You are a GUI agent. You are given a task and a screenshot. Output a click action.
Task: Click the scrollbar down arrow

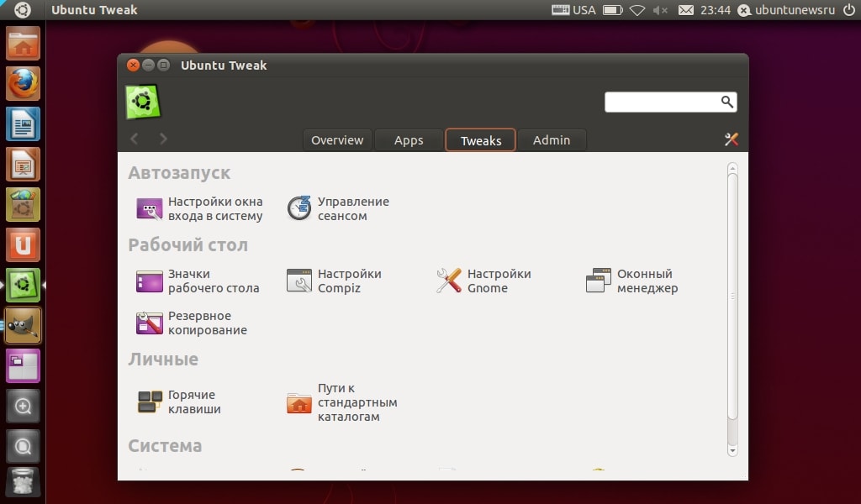[732, 451]
